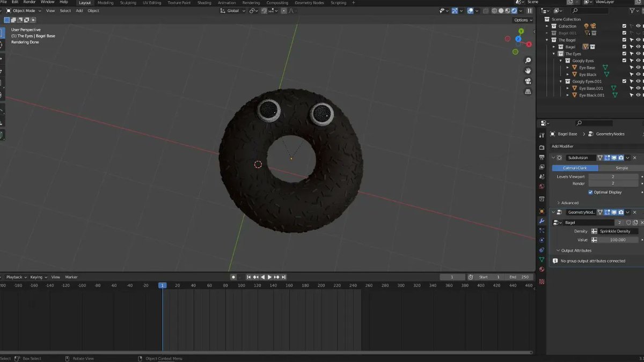This screenshot has width=644, height=362.
Task: Hide The Bagel collection eye icon
Action: click(x=638, y=40)
